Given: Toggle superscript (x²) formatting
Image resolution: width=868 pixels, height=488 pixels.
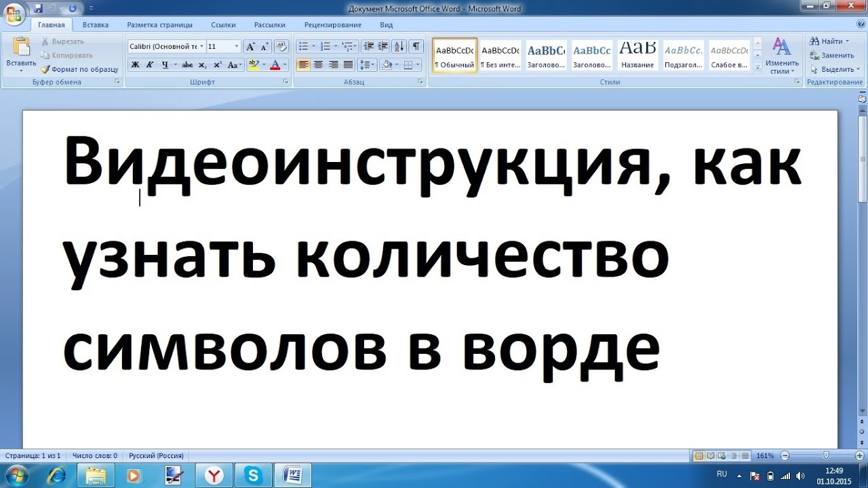Looking at the screenshot, I should click(217, 65).
